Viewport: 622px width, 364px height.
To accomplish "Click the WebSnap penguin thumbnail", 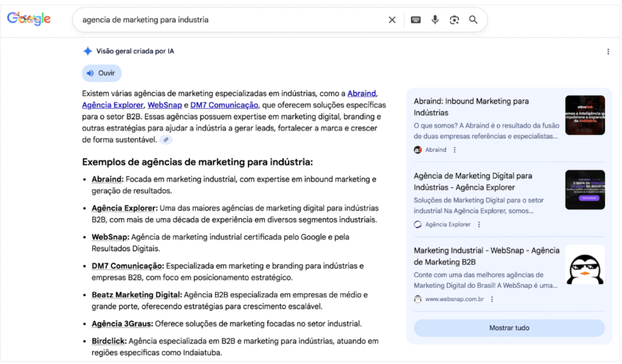I will (x=584, y=265).
